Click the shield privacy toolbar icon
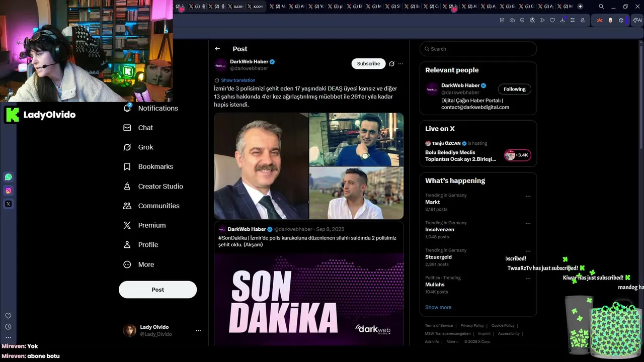Image resolution: width=644 pixels, height=362 pixels. [x=522, y=20]
